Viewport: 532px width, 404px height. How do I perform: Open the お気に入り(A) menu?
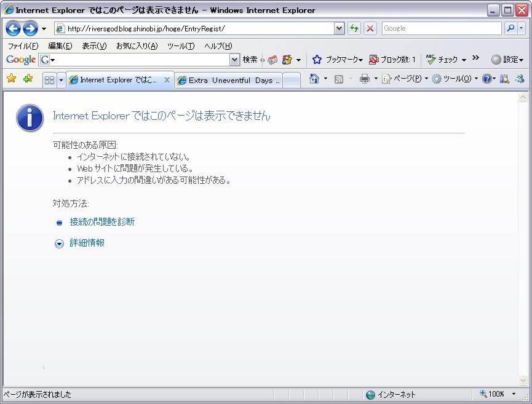point(137,46)
